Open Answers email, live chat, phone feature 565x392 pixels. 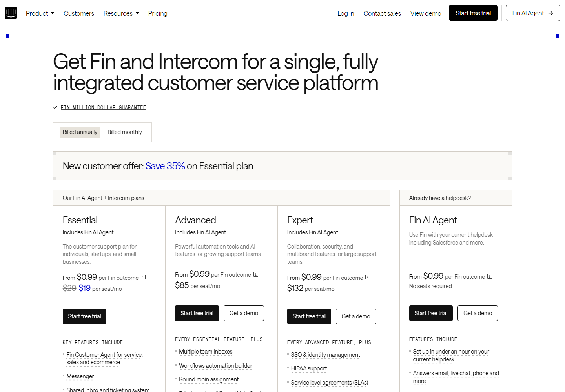point(456,377)
